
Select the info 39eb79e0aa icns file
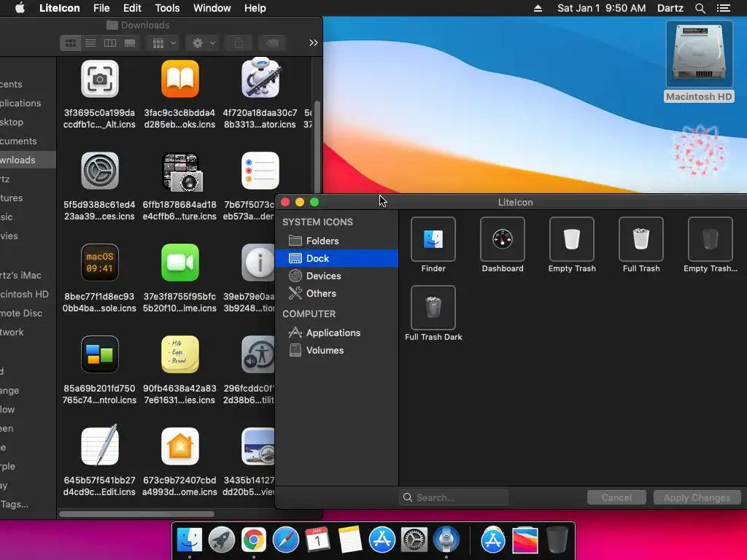[x=258, y=262]
